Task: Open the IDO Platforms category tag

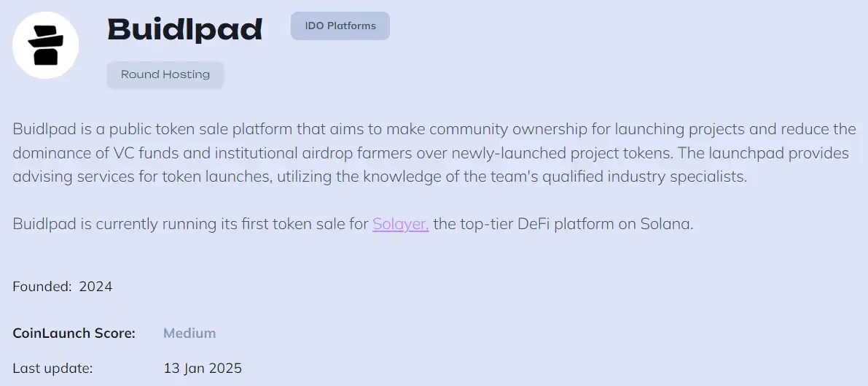Action: point(340,26)
